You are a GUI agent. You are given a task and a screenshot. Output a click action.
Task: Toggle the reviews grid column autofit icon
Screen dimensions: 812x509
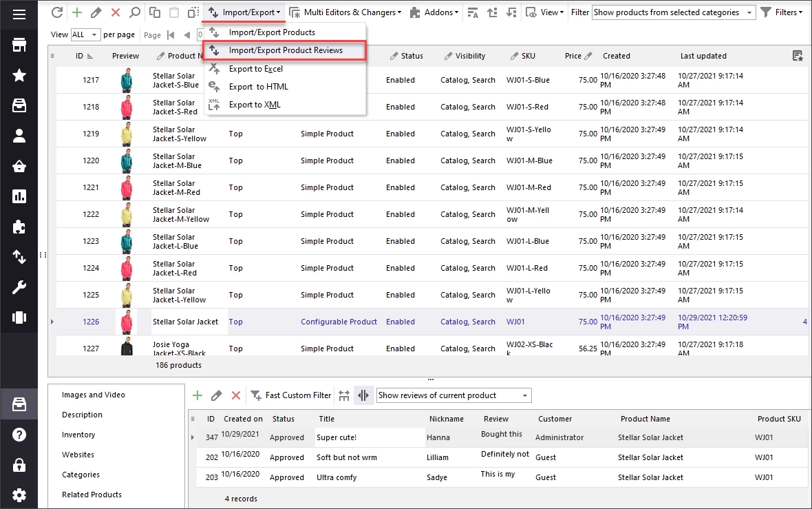click(x=363, y=395)
